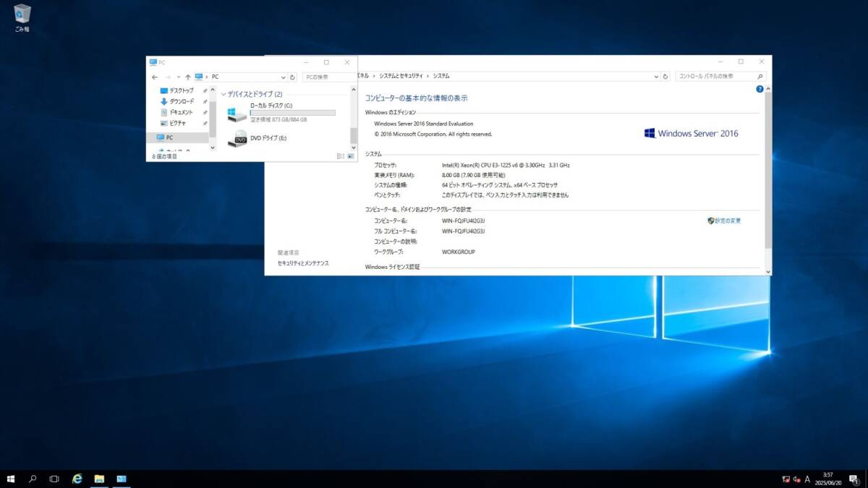Click the WORKGROUP value text
Image resolution: width=868 pixels, height=488 pixels.
459,252
